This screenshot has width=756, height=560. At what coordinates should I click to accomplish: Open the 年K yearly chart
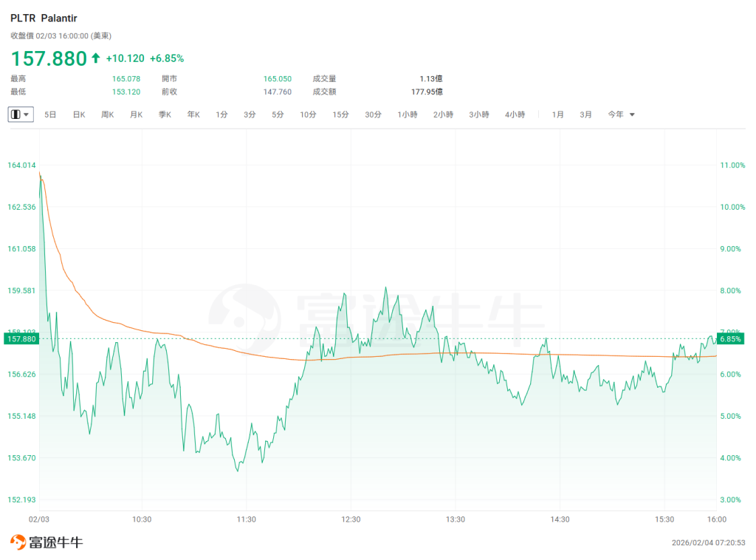[193, 115]
